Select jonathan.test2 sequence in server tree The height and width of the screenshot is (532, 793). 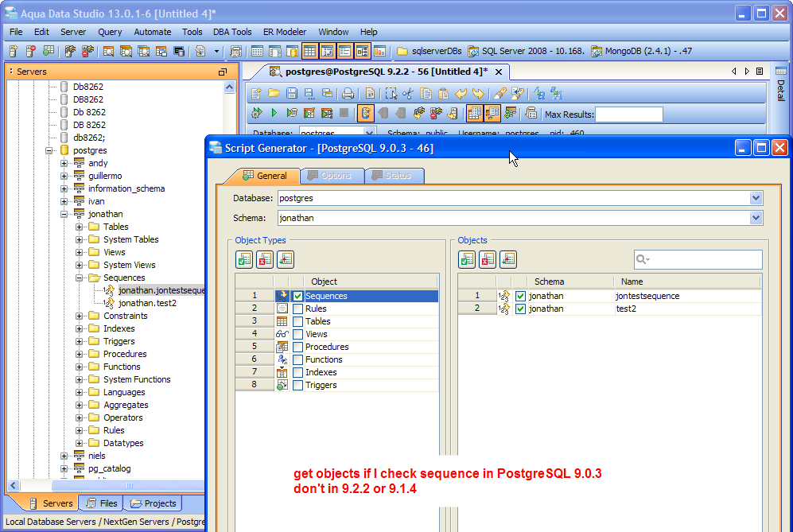pos(147,303)
